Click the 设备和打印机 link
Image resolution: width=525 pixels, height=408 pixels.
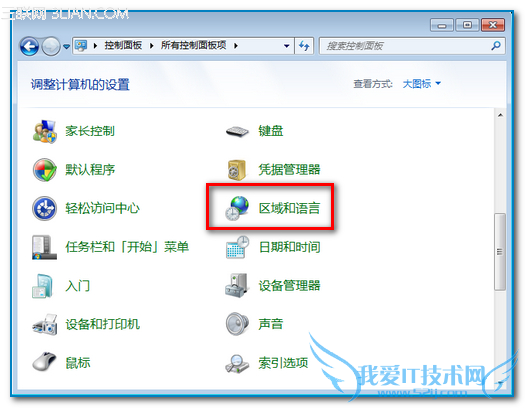[x=102, y=324]
